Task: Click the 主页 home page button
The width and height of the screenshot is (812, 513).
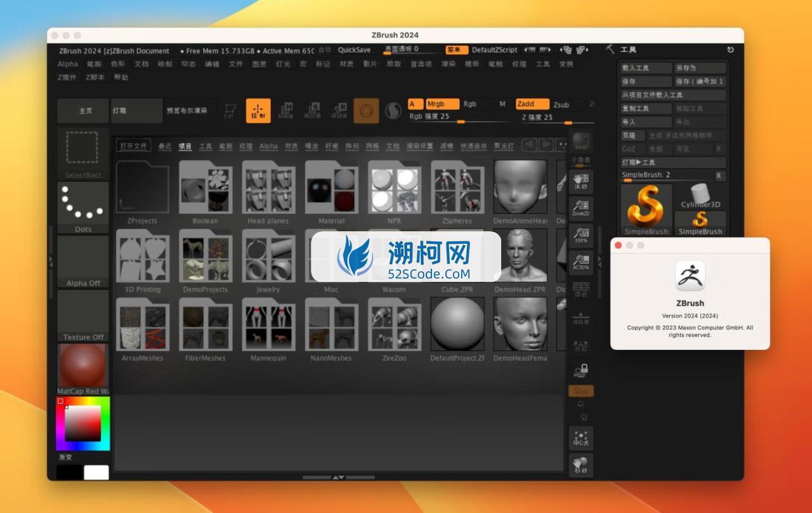Action: (83, 110)
